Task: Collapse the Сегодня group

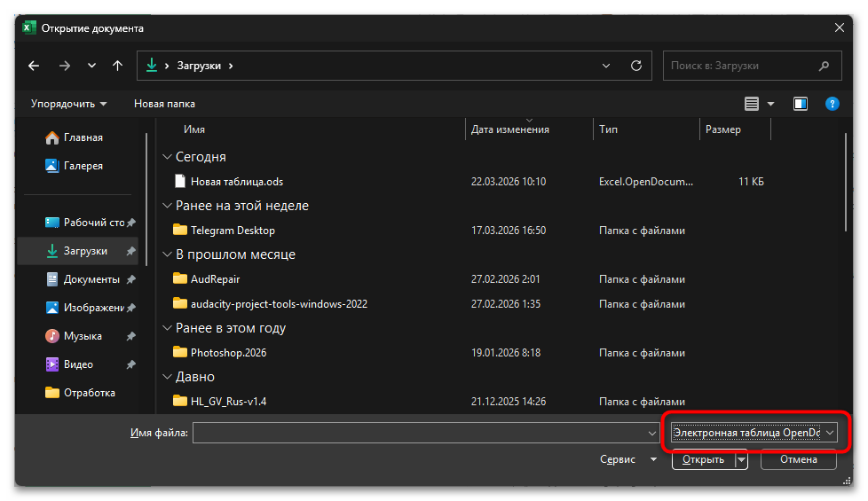Action: [x=167, y=157]
